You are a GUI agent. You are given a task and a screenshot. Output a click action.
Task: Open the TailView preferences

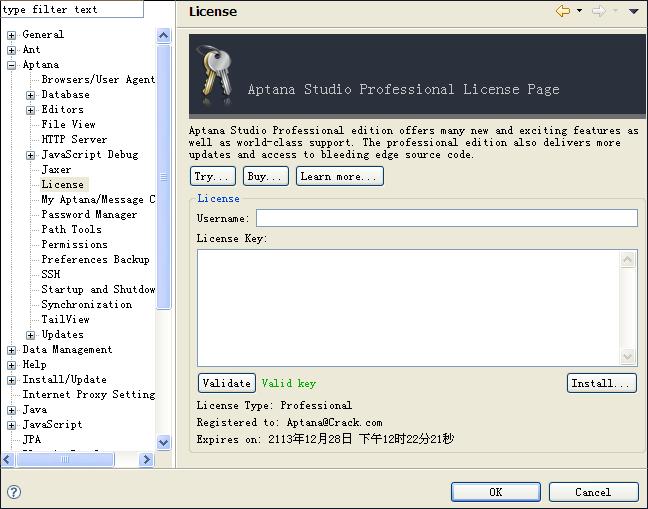pyautogui.click(x=65, y=319)
